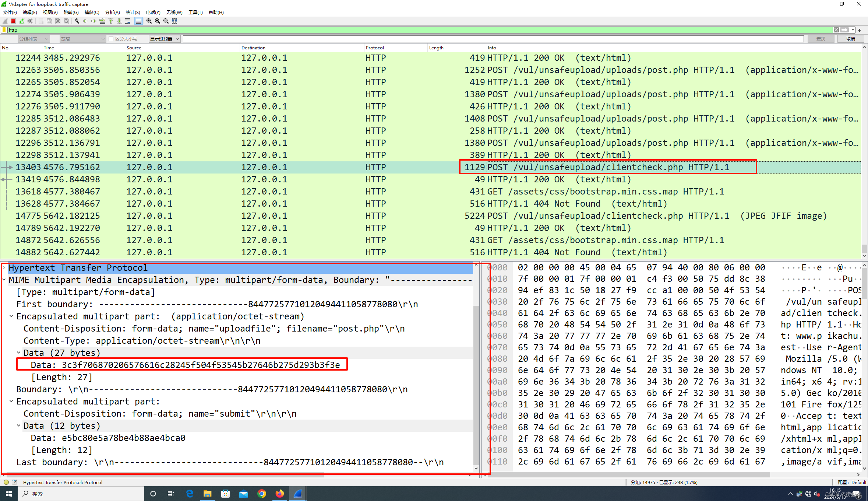Open the 视图(V) menu
Viewport: 868px width, 501px height.
pos(50,13)
